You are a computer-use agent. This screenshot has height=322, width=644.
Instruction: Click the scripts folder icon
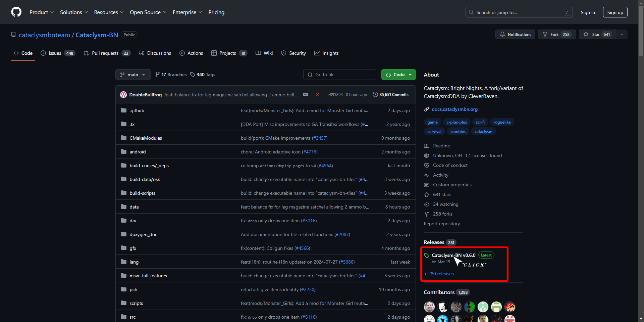point(124,303)
